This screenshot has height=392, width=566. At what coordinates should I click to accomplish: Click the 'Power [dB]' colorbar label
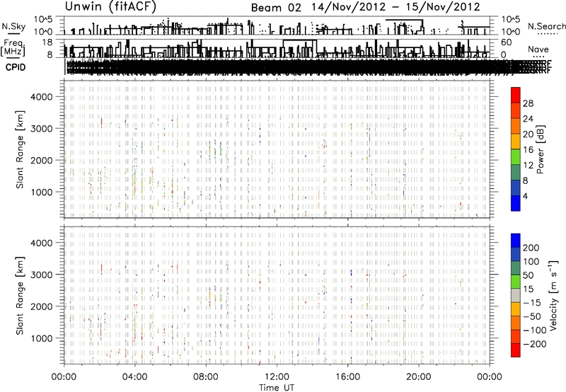tap(541, 149)
